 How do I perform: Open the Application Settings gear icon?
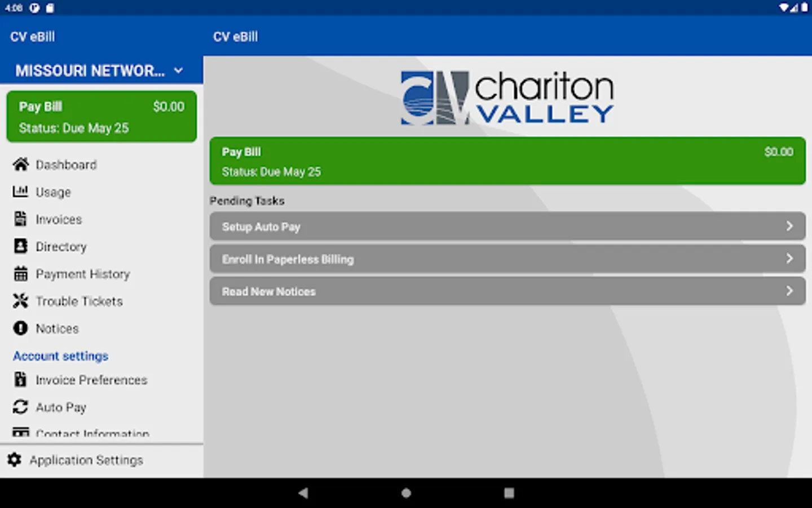14,460
